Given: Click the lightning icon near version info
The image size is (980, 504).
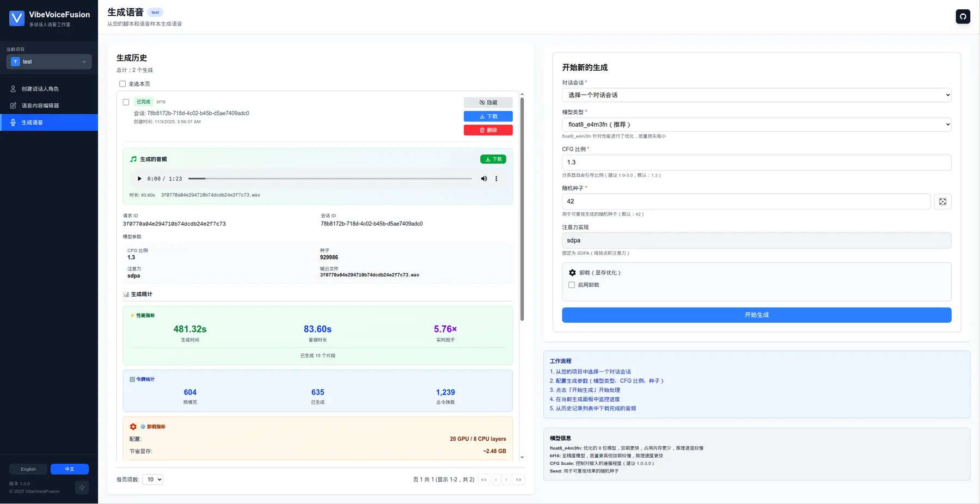Looking at the screenshot, I should point(82,488).
